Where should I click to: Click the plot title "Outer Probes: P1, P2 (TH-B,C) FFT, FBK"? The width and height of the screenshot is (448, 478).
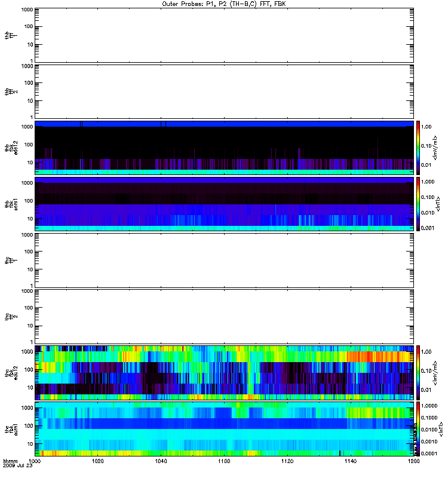(224, 4)
